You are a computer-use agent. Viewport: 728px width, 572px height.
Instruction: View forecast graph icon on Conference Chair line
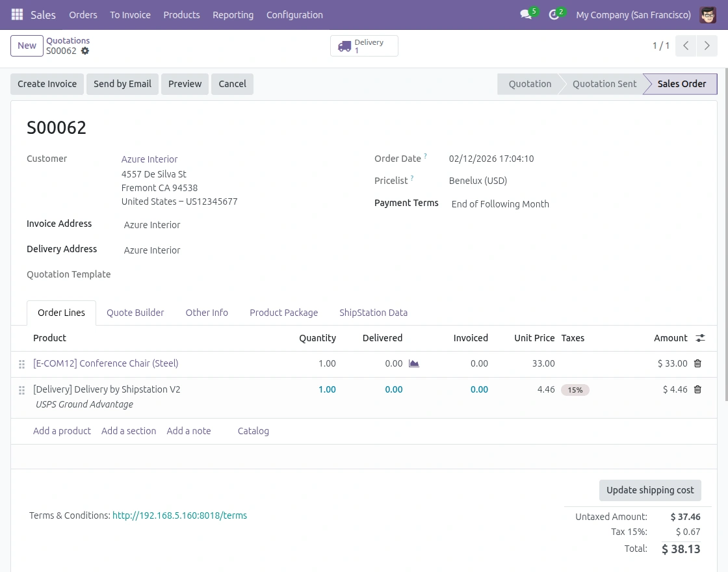(414, 363)
